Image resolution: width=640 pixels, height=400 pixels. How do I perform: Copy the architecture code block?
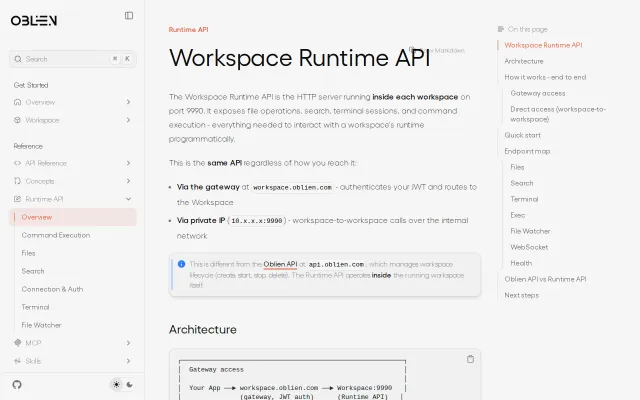tap(470, 359)
